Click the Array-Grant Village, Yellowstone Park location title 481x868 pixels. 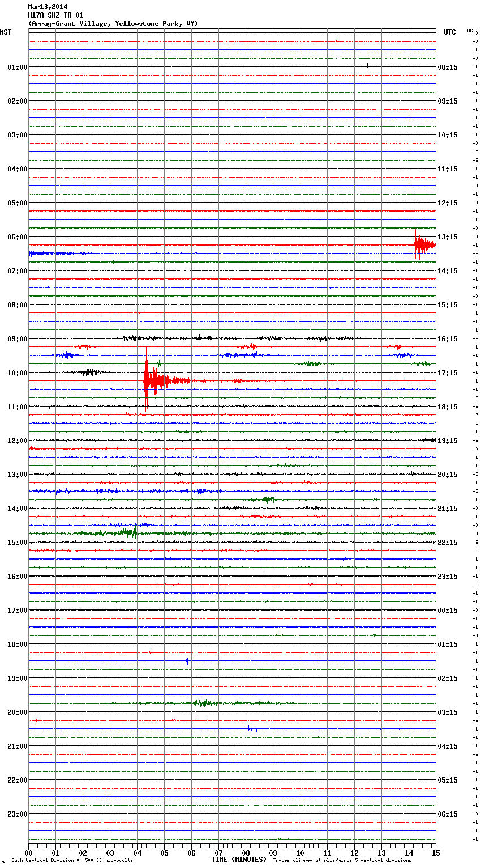(x=113, y=24)
